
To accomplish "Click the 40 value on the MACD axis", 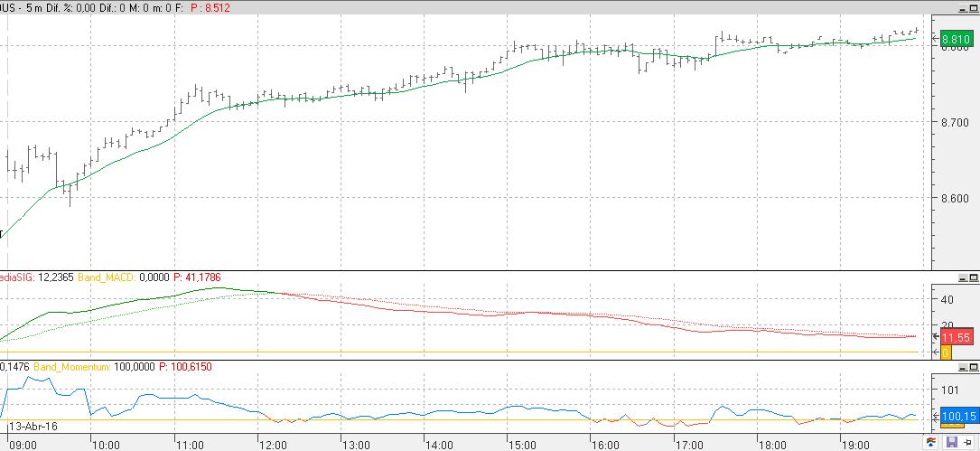I will 947,300.
